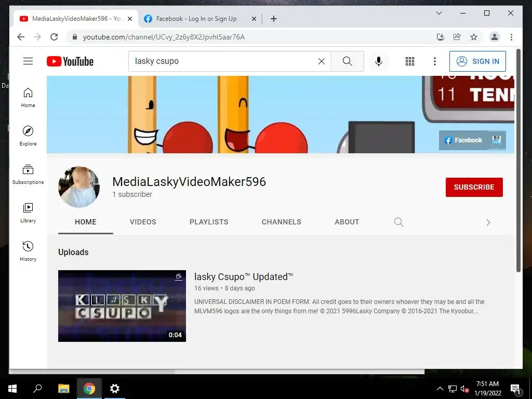
Task: Click the YouTube logo
Action: [x=70, y=61]
